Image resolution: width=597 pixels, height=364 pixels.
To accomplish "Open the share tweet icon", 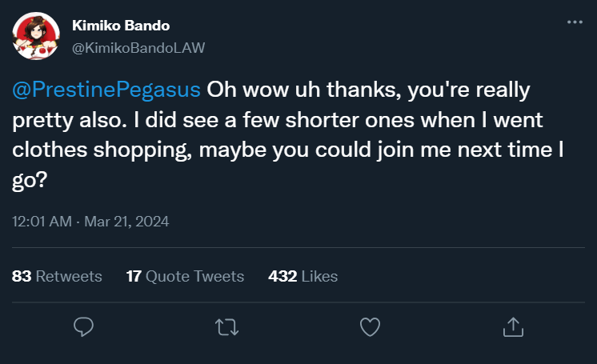I will point(512,326).
